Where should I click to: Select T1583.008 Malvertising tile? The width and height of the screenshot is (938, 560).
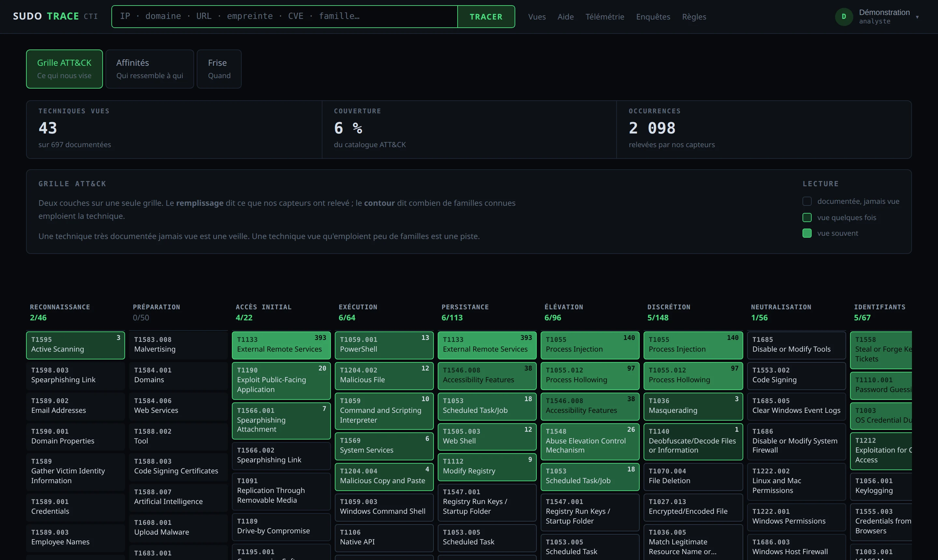(178, 345)
